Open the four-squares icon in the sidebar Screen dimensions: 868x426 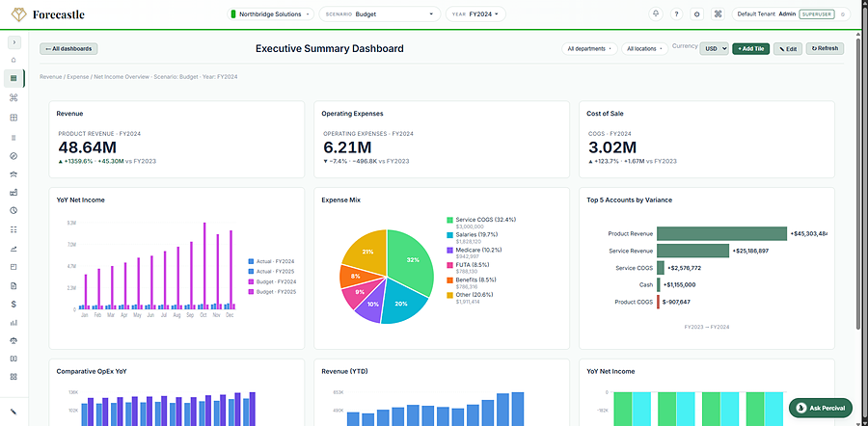point(14,377)
